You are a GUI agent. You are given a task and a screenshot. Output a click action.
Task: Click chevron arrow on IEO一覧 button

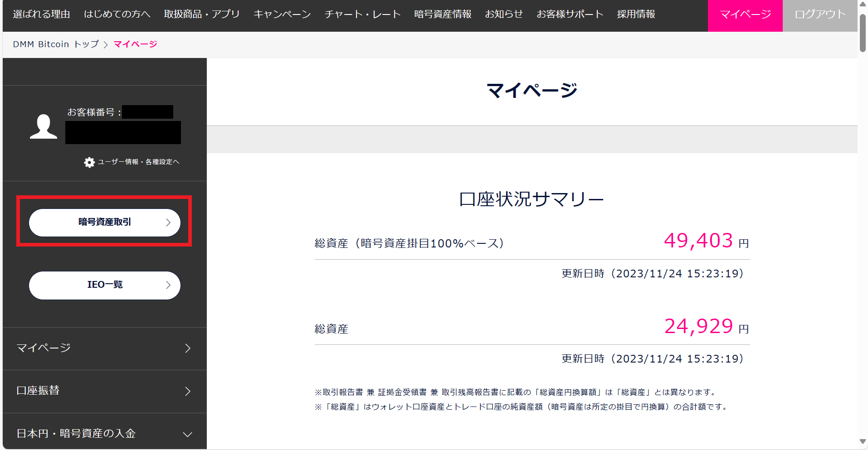pos(168,285)
